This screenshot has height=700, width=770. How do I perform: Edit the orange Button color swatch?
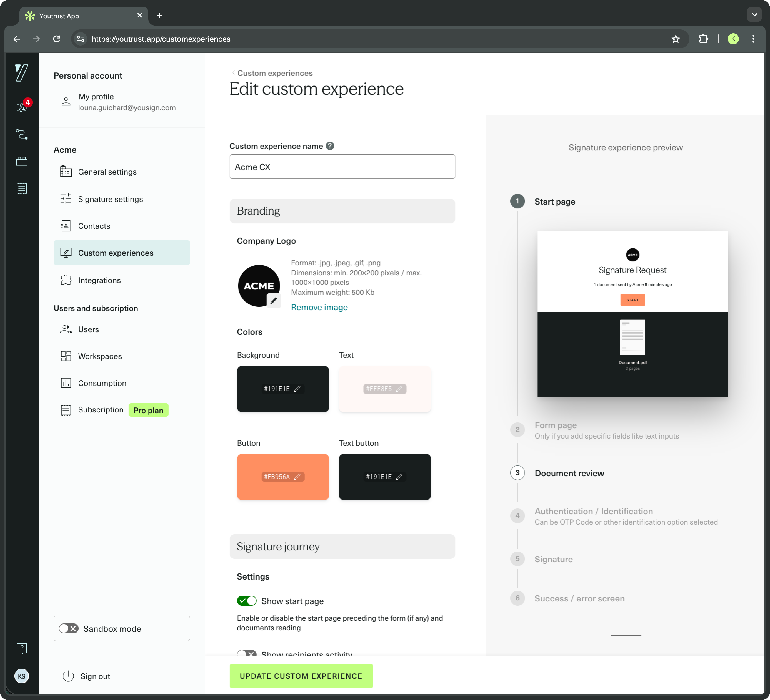[283, 477]
